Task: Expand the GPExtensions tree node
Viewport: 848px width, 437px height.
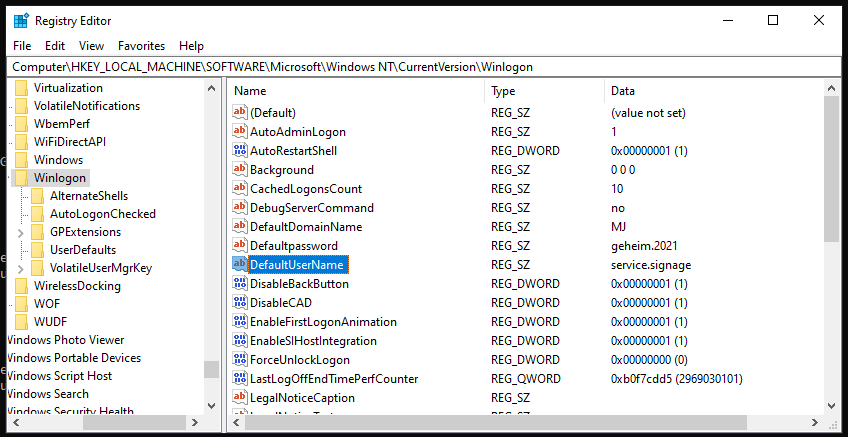Action: pyautogui.click(x=21, y=233)
